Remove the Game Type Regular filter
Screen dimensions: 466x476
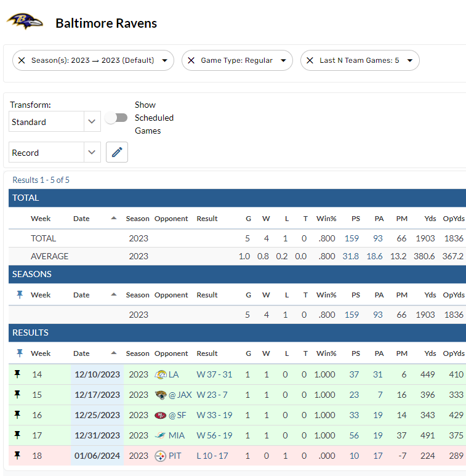click(x=191, y=60)
